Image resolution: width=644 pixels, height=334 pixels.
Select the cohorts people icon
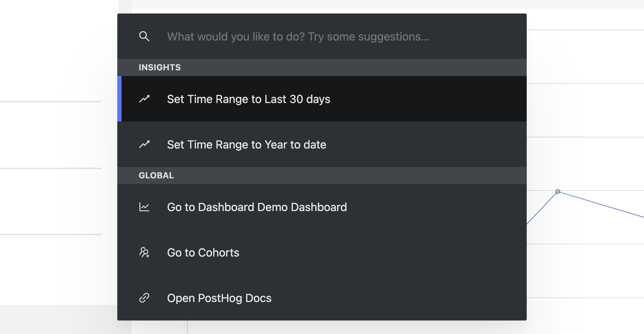[144, 252]
